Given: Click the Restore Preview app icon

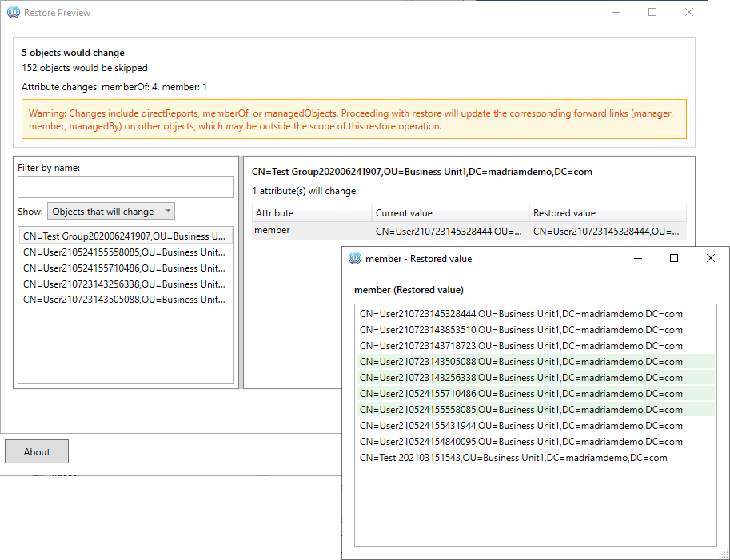Looking at the screenshot, I should click(x=13, y=13).
